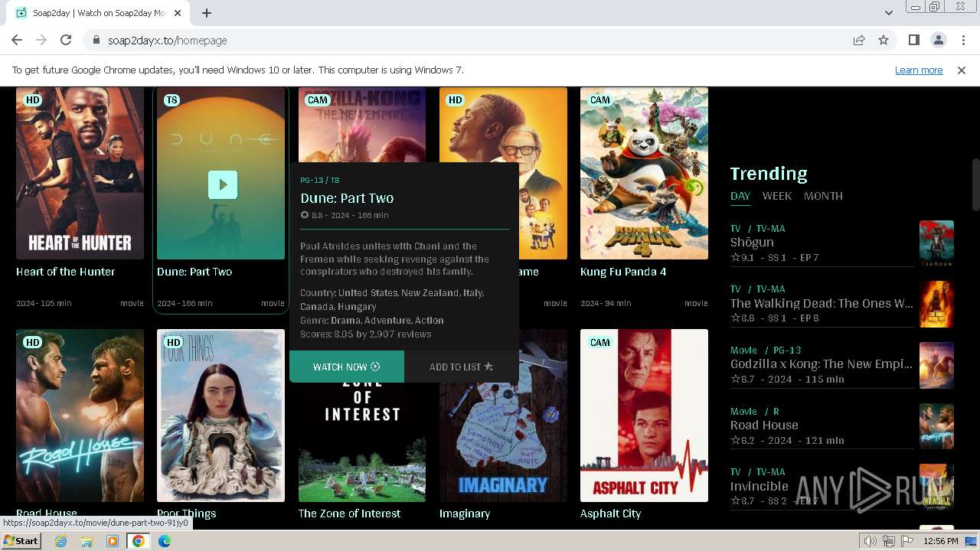This screenshot has height=551, width=980.
Task: Play the Dune: Part Two poster button
Action: point(223,184)
